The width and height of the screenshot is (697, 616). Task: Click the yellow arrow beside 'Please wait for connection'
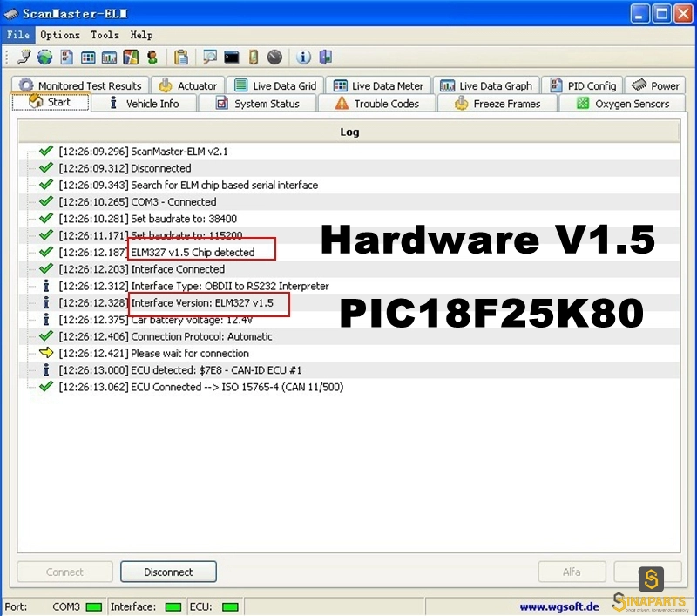coord(46,353)
